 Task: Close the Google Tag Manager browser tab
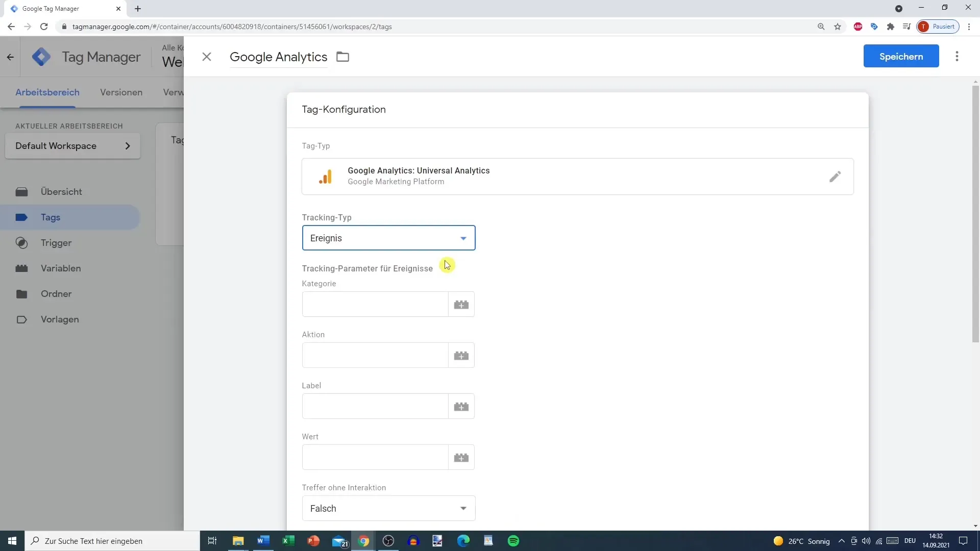[118, 9]
